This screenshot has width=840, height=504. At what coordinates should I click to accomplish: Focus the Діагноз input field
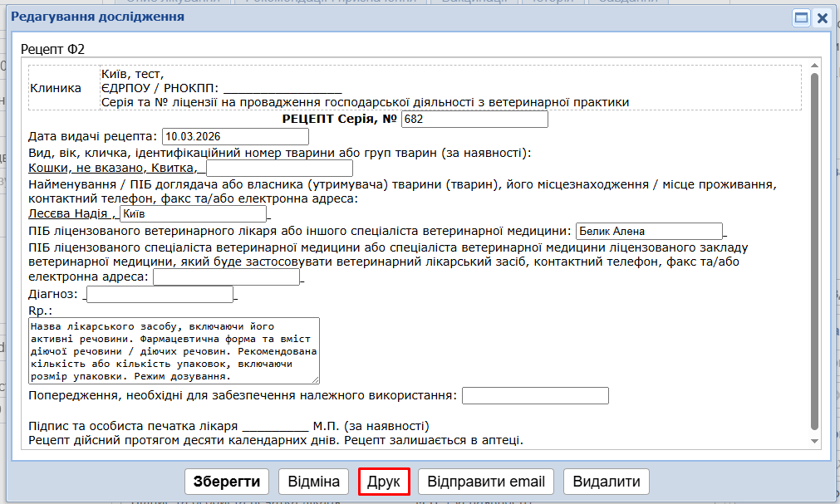tap(160, 295)
